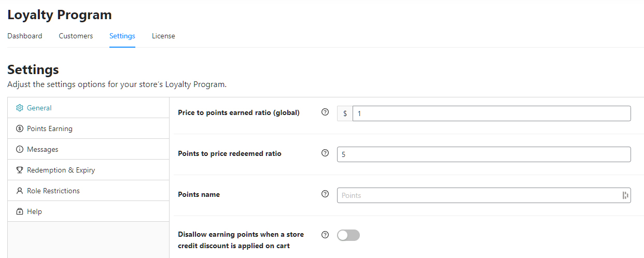Focus the Points name text field
644x258 pixels.
pyautogui.click(x=477, y=195)
